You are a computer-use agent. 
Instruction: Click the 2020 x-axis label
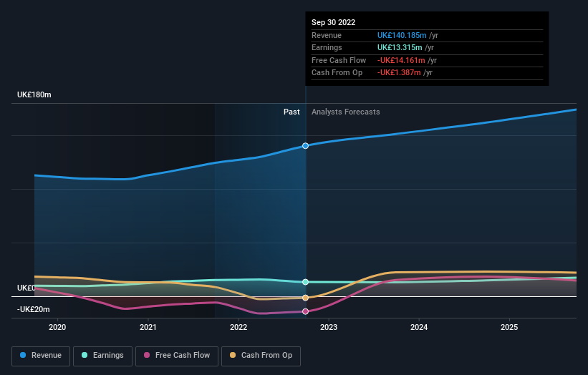coord(57,328)
